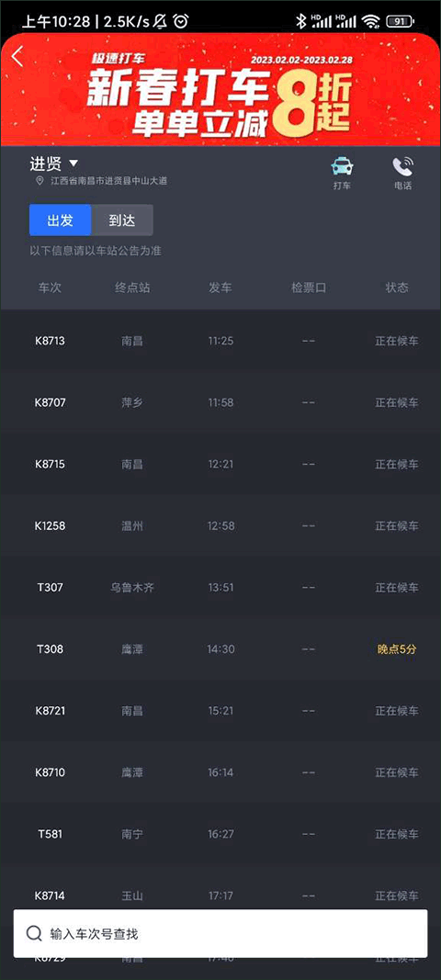Screen dimensions: 441x980
Task: Select the delayed T308 train row
Action: point(220,648)
